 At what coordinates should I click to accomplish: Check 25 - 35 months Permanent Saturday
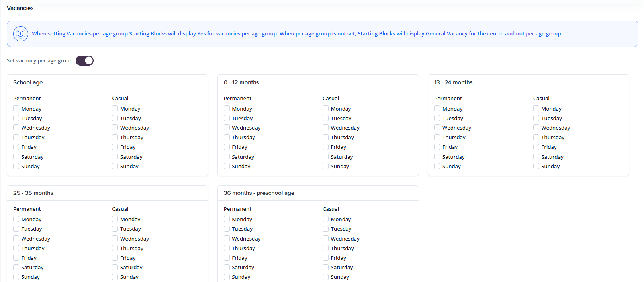[x=16, y=267]
